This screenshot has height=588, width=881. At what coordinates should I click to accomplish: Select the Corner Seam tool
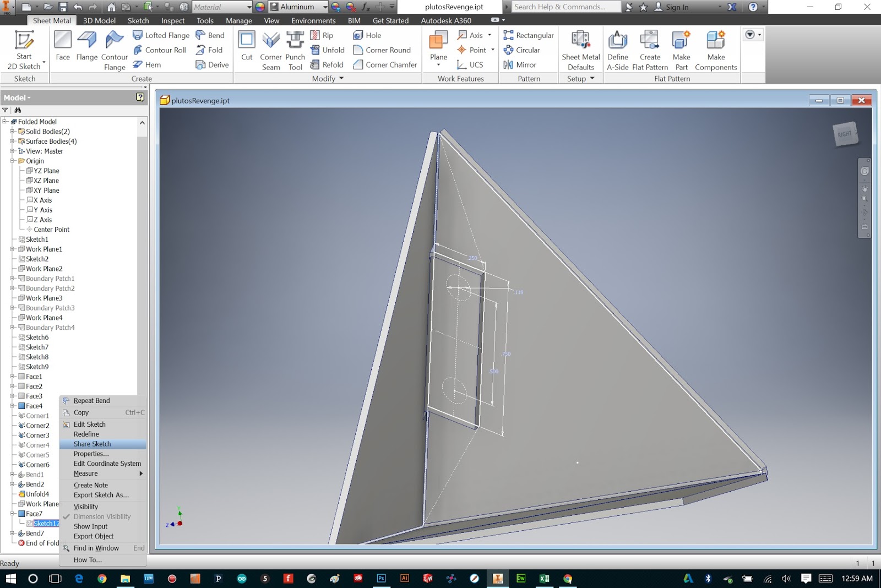270,48
